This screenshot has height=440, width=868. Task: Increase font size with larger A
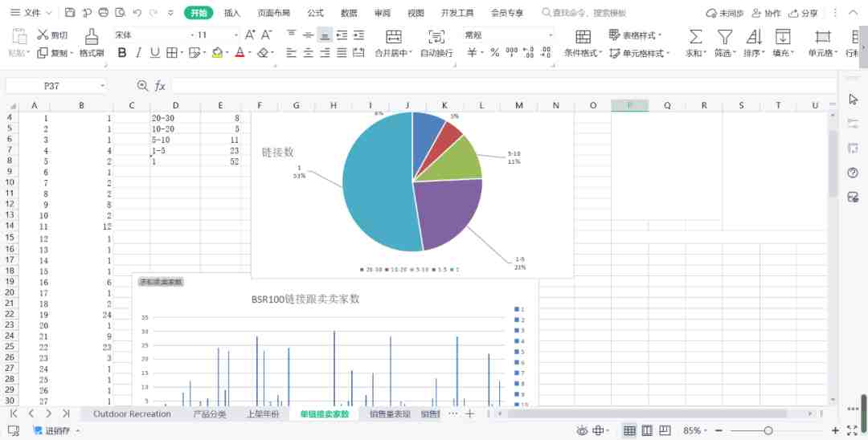coord(250,35)
